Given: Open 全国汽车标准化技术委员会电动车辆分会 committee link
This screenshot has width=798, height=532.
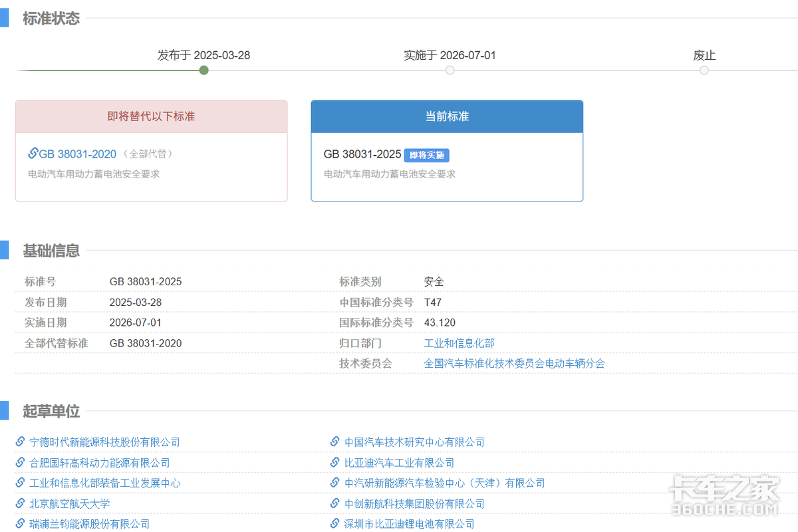Looking at the screenshot, I should (514, 364).
